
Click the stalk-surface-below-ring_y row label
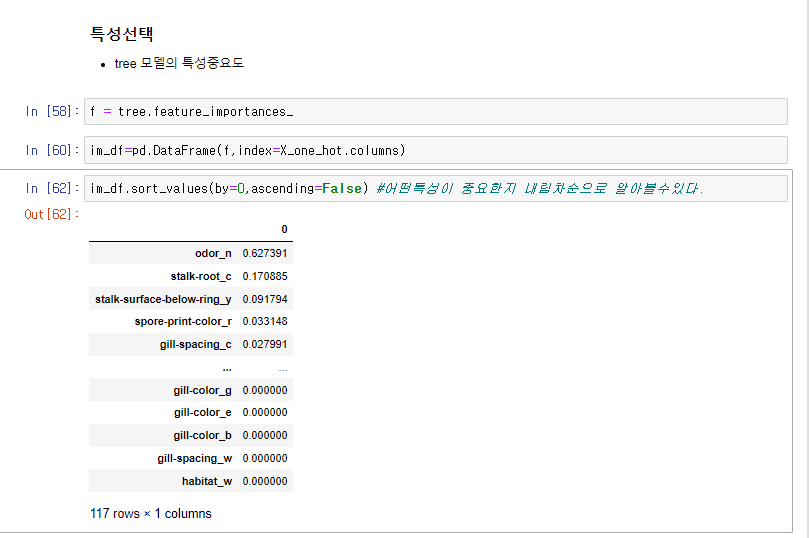(163, 299)
